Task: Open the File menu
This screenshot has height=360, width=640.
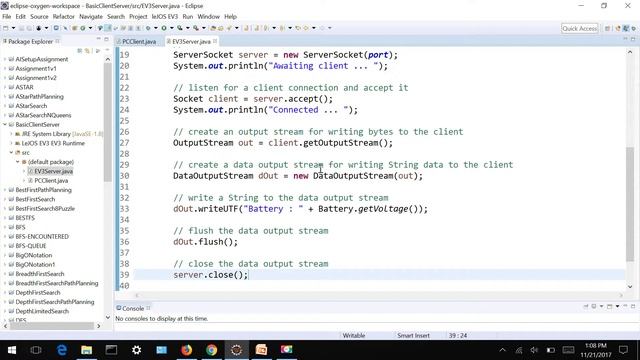Action: (x=7, y=17)
